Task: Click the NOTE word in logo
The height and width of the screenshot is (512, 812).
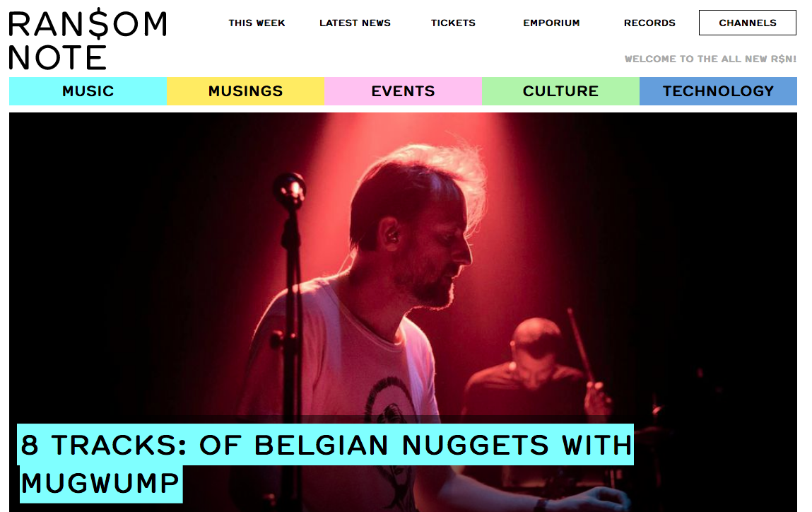Action: click(x=57, y=57)
